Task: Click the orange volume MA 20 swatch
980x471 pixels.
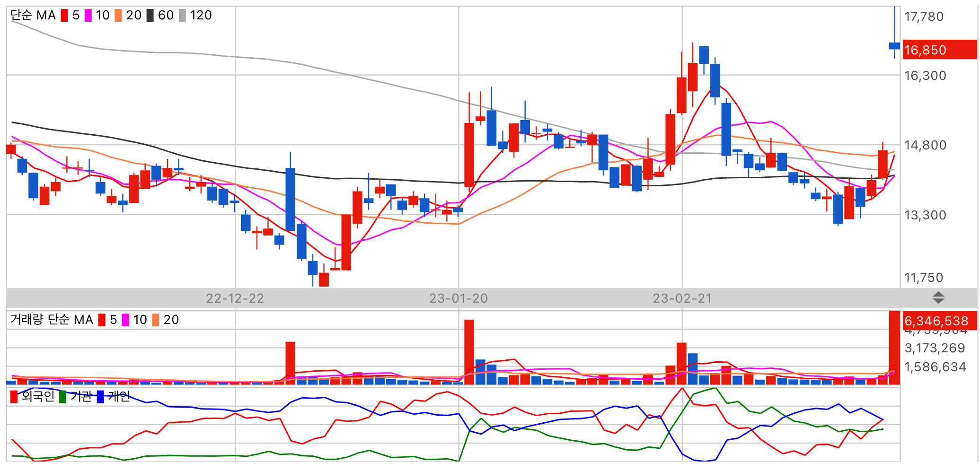Action: 156,320
